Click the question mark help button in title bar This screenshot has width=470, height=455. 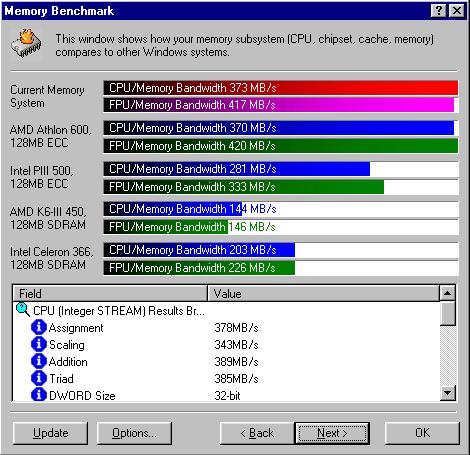[439, 11]
